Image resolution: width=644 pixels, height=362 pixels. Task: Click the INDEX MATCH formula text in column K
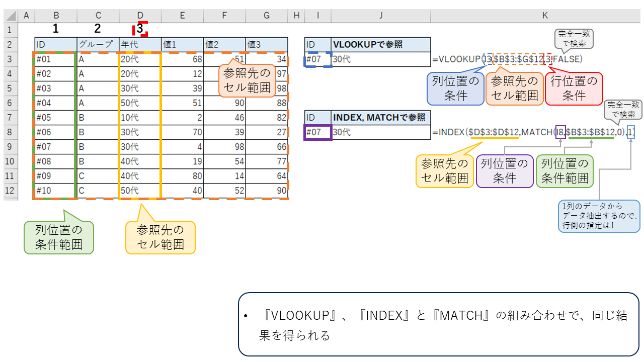pyautogui.click(x=533, y=133)
